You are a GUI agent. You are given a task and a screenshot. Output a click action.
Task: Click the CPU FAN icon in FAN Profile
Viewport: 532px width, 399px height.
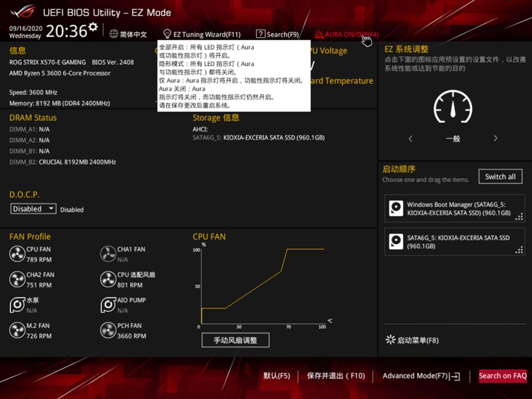point(17,254)
